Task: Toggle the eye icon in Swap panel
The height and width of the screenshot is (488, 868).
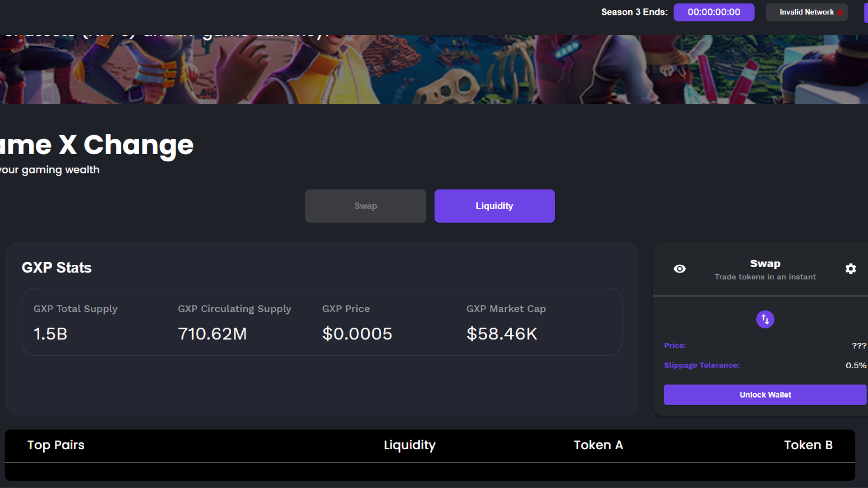Action: [x=679, y=269]
